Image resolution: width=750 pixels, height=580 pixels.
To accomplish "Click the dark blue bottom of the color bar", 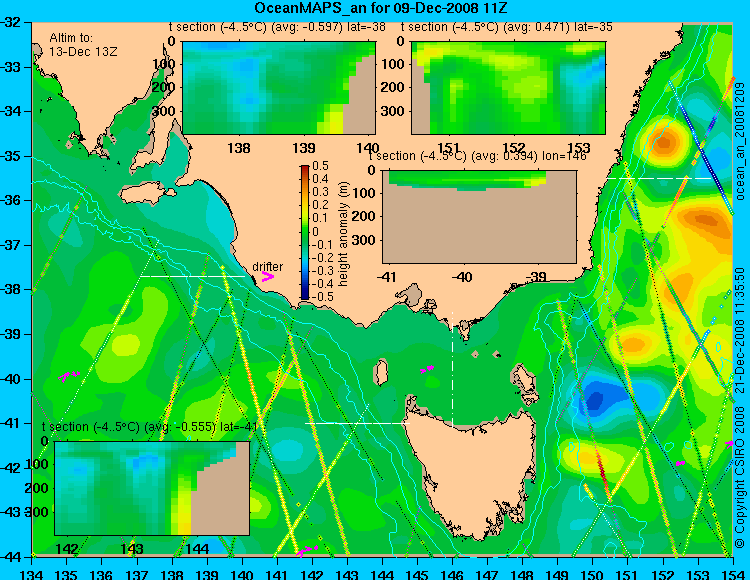I will (x=305, y=295).
